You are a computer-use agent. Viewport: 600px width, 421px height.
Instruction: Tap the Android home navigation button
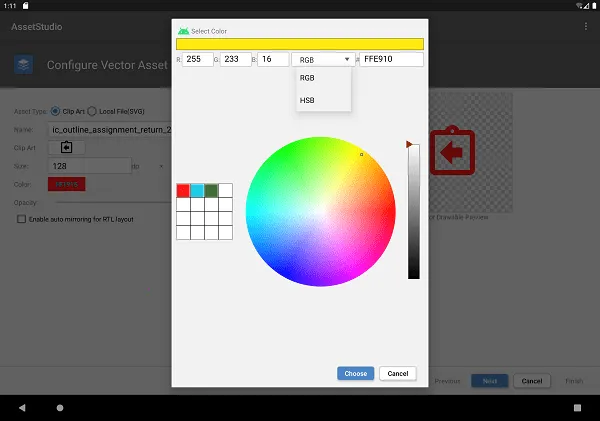point(60,408)
